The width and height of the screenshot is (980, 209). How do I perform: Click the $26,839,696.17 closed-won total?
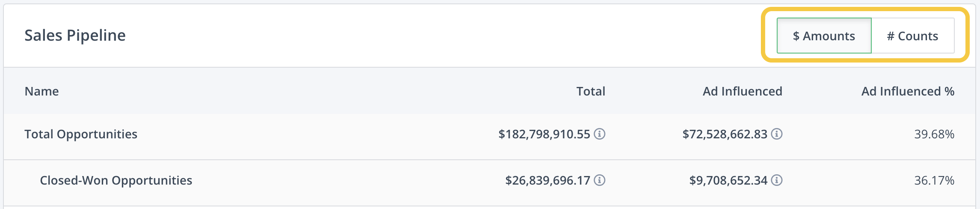point(548,180)
